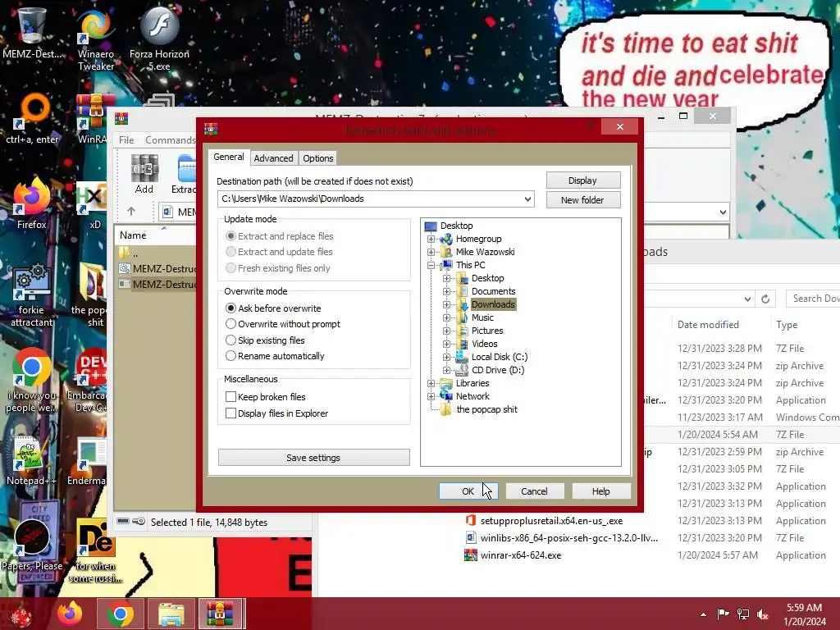
Task: Select Extract and update files option
Action: click(x=231, y=252)
